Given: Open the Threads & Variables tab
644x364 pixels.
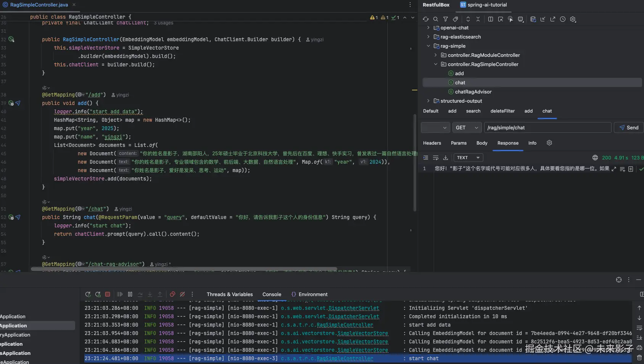Looking at the screenshot, I should (x=230, y=294).
